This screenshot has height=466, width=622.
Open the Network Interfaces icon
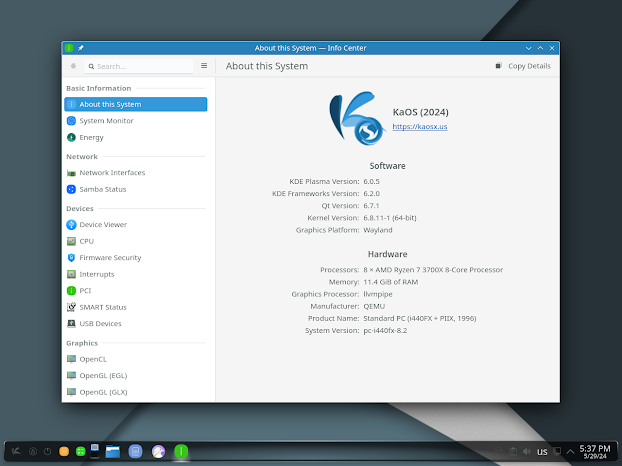(x=71, y=173)
